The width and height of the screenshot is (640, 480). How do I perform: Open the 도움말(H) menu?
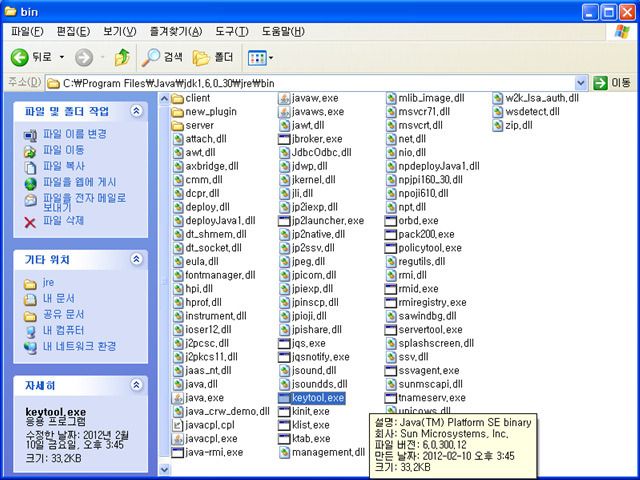[x=283, y=31]
